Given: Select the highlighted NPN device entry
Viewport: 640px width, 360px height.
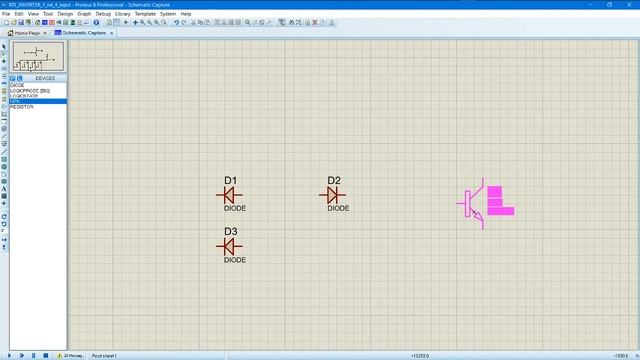Looking at the screenshot, I should tap(38, 101).
